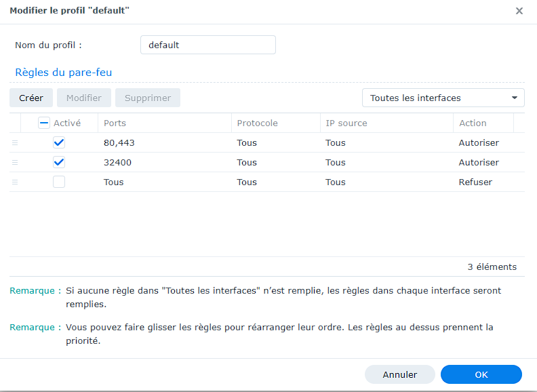The image size is (537, 392).
Task: Click drag handle of 80,443 rule
Action: 15,143
